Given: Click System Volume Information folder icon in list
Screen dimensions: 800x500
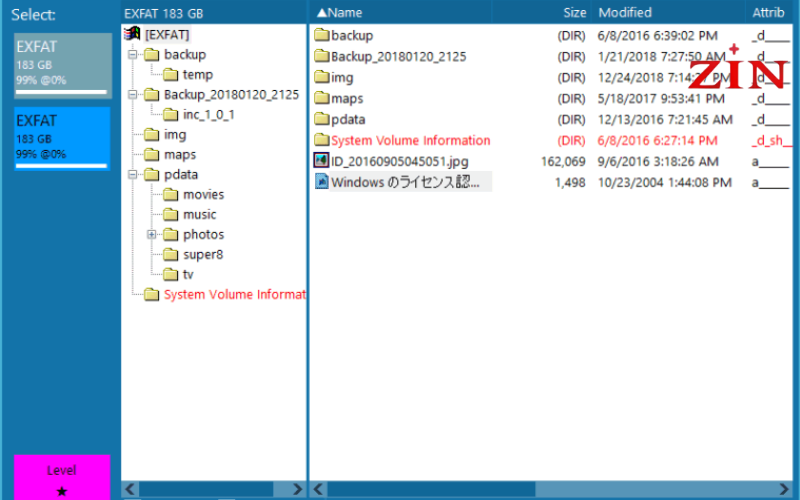Looking at the screenshot, I should point(321,140).
